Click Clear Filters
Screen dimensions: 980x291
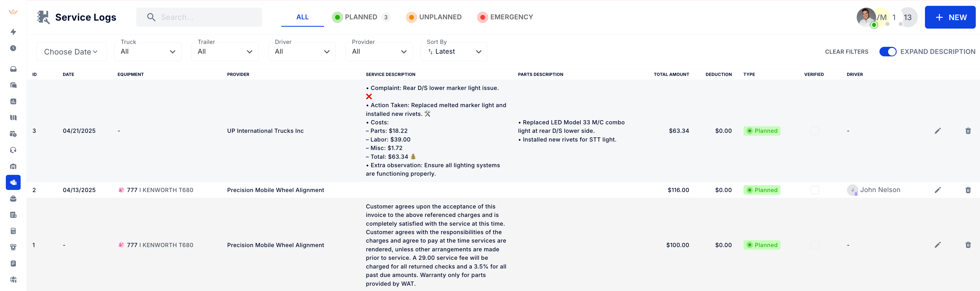click(846, 52)
